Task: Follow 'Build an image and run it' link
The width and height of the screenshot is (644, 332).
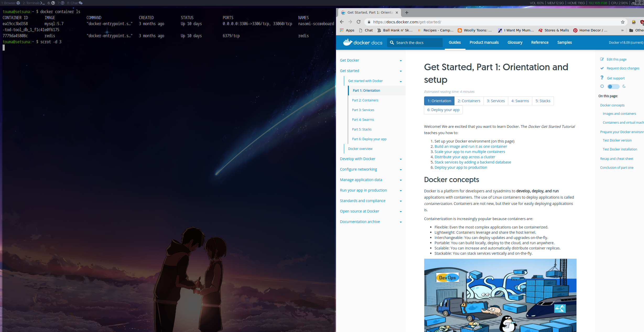Action: 471,146
